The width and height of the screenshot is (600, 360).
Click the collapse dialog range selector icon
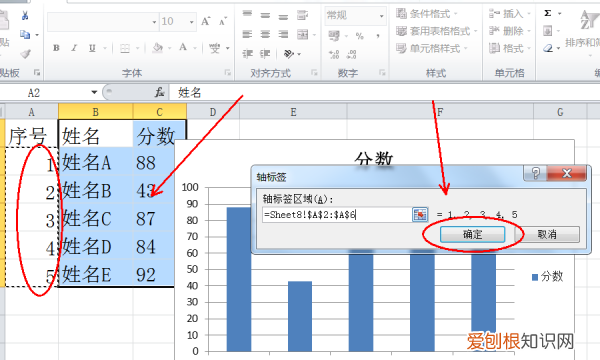420,215
